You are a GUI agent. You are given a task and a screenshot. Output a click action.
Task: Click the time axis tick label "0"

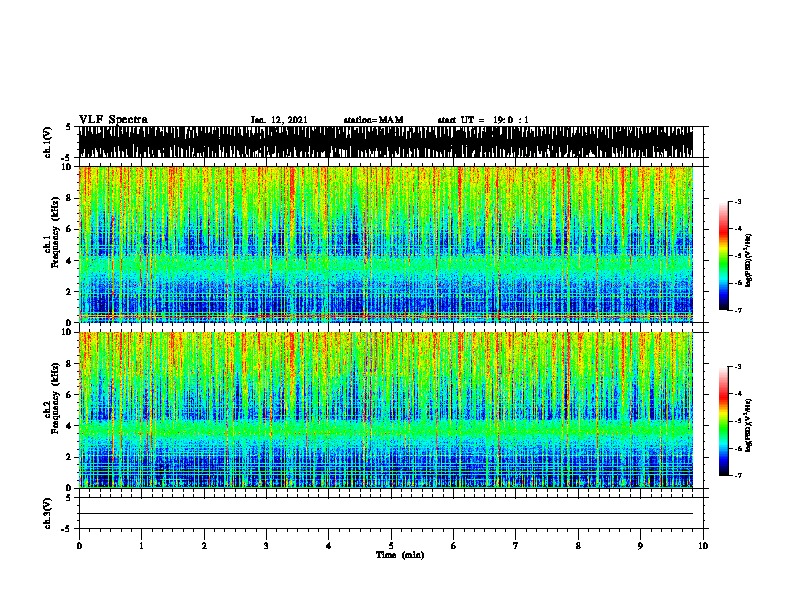[x=79, y=546]
